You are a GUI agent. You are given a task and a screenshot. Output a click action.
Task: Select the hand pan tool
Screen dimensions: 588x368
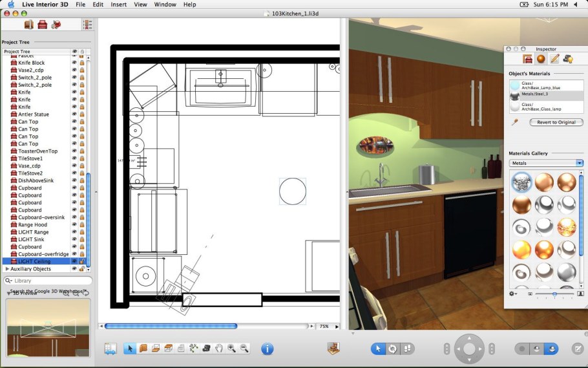(219, 349)
